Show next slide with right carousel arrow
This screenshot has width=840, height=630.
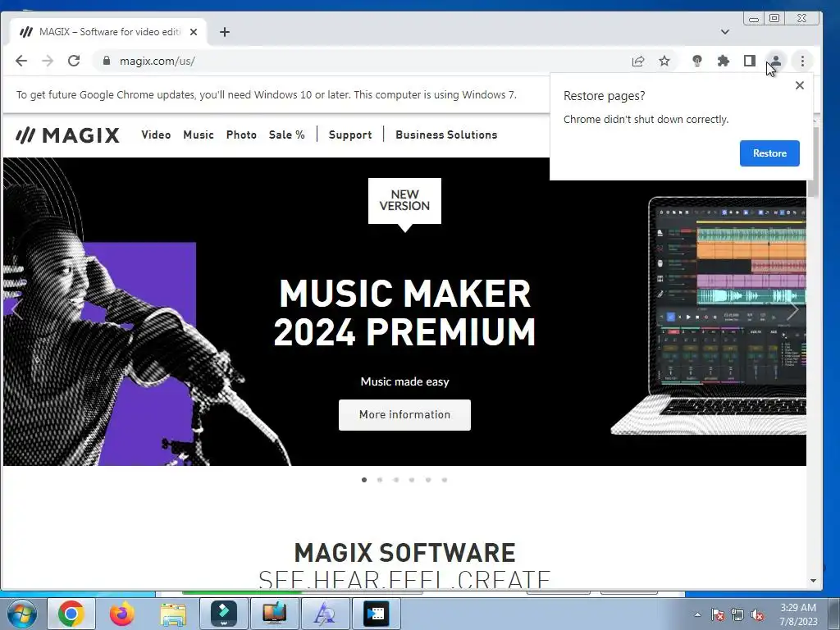pyautogui.click(x=792, y=309)
